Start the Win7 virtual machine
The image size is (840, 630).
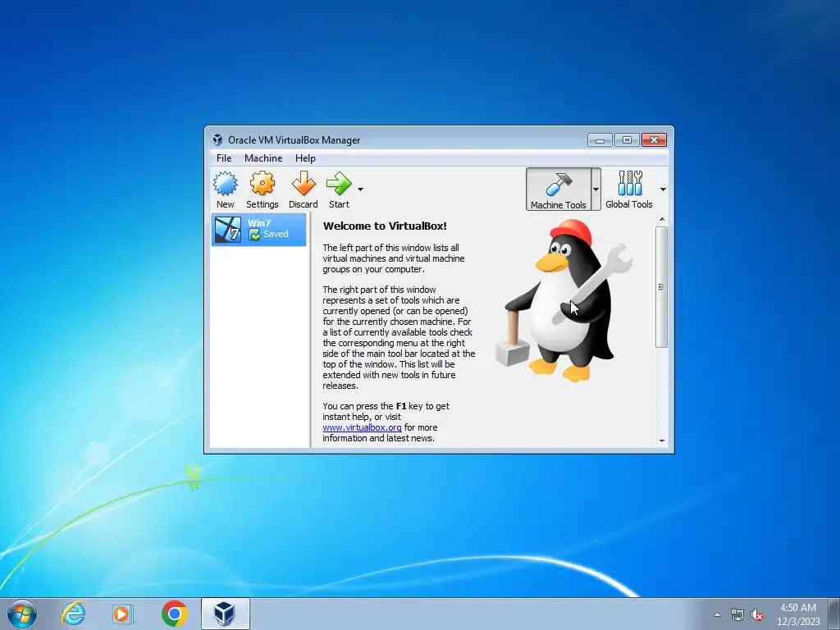[339, 189]
